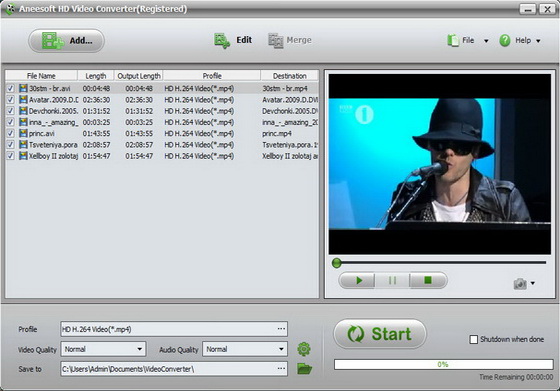Click the Xellboy II video file icon
The height and width of the screenshot is (391, 560).
click(23, 156)
